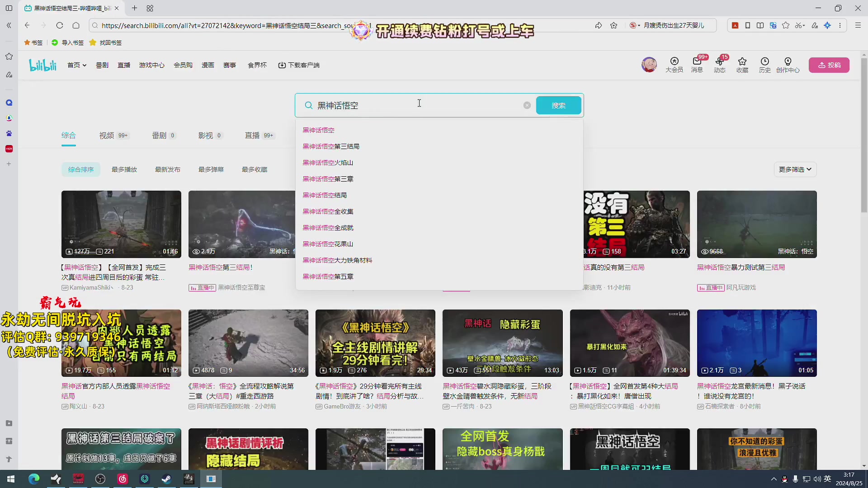Open Steam from the taskbar

point(166,479)
